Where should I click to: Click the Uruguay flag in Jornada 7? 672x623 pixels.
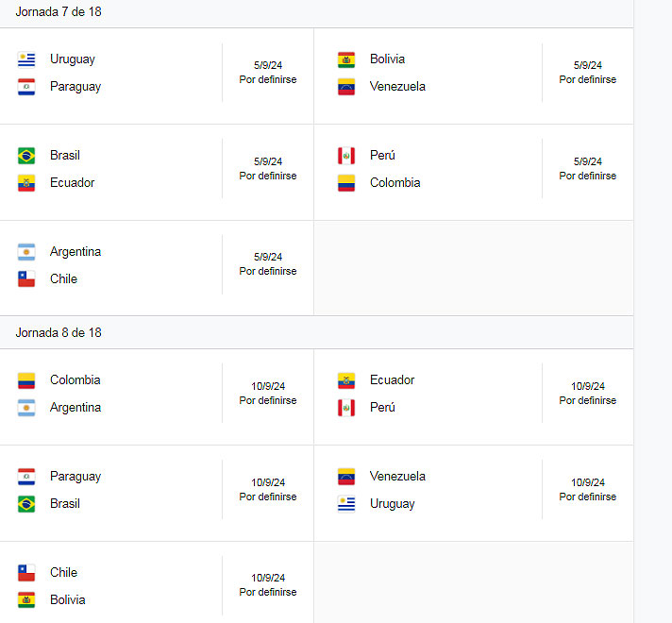pos(26,59)
